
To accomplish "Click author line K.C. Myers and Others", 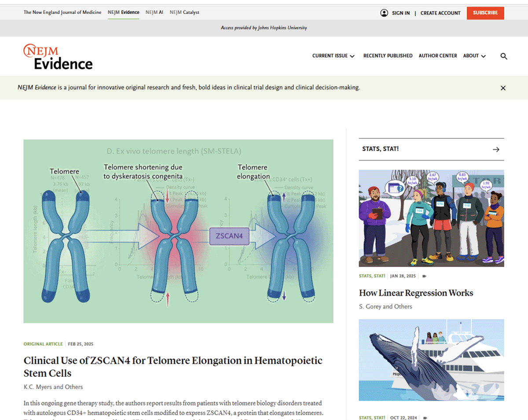I will (x=53, y=387).
